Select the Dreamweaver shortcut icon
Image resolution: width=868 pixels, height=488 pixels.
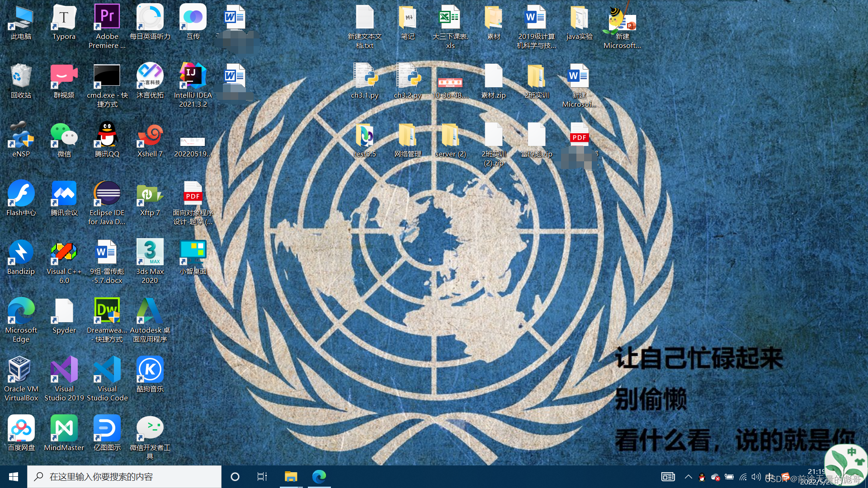107,312
